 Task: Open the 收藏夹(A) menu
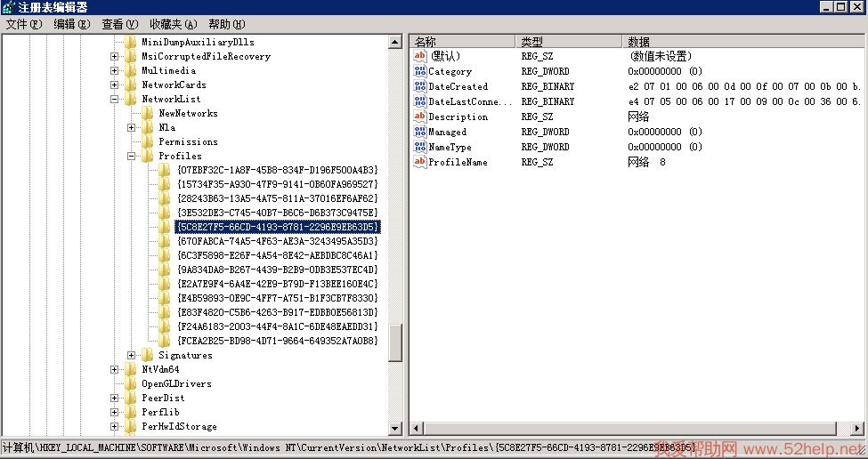pyautogui.click(x=173, y=24)
